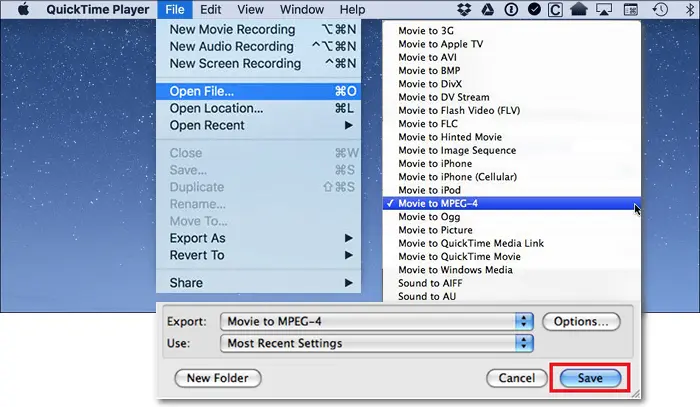Viewport: 700px width, 407px height.
Task: Click the Bluetooth status icon
Action: coord(689,9)
